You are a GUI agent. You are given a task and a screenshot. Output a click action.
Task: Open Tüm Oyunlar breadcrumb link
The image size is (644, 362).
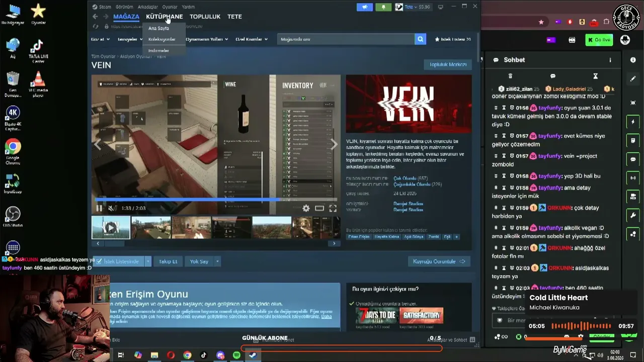coord(104,56)
